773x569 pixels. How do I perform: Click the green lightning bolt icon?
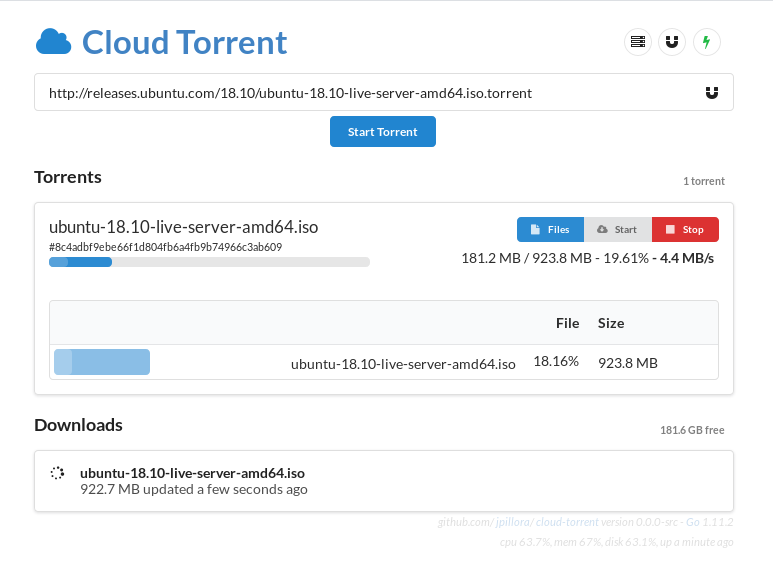[x=706, y=42]
